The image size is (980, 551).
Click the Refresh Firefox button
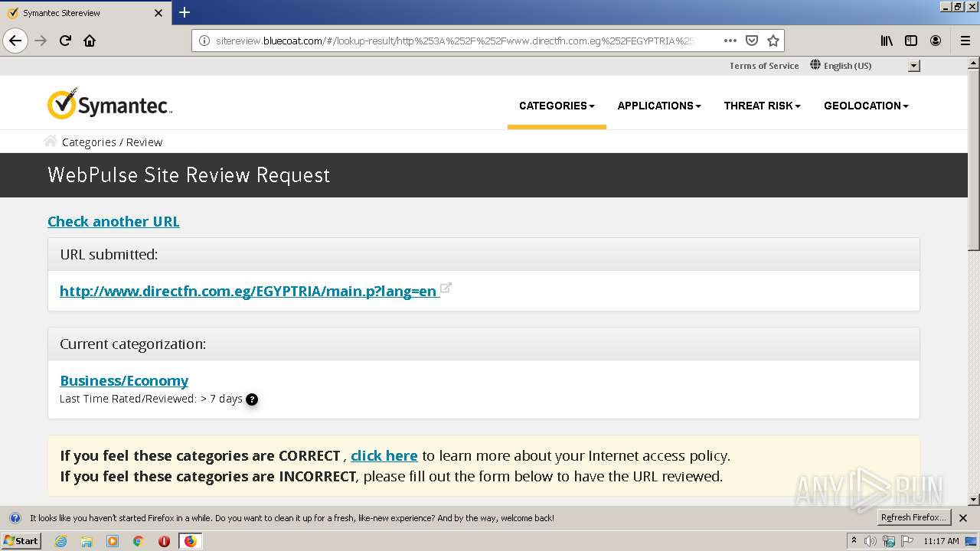coord(913,518)
